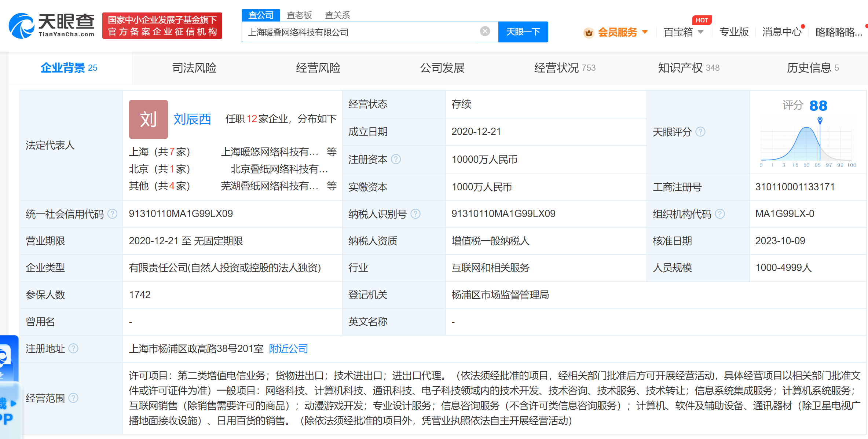
Task: Click the help icon next to 统一社会信用代码
Action: pos(112,214)
